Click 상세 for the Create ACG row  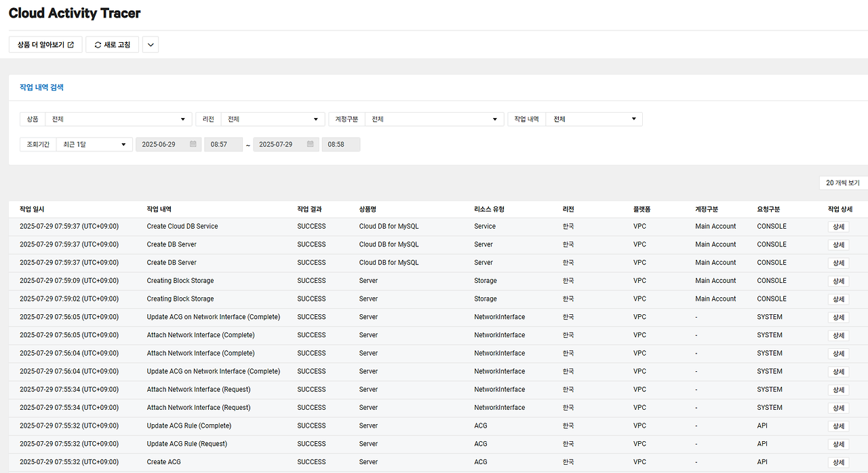click(838, 462)
